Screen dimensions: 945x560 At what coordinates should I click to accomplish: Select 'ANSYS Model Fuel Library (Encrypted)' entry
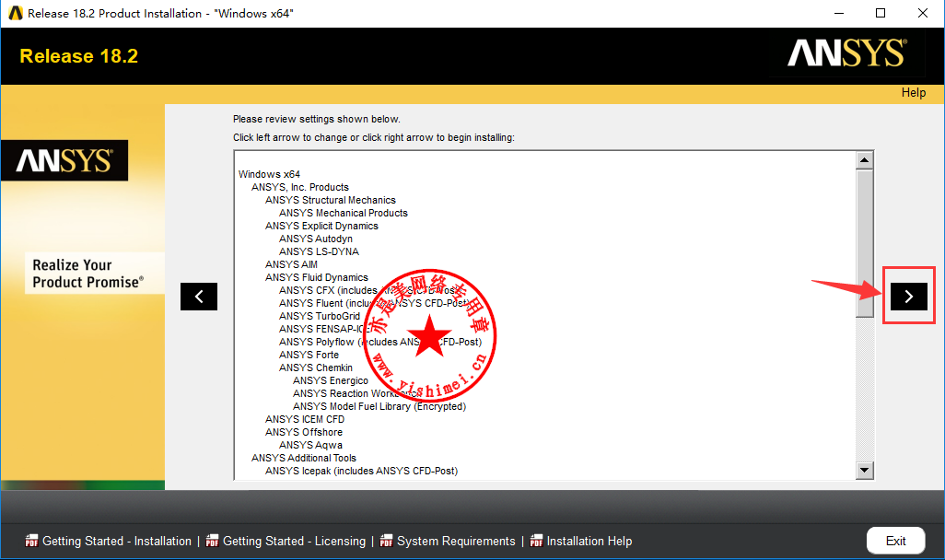[x=379, y=406]
